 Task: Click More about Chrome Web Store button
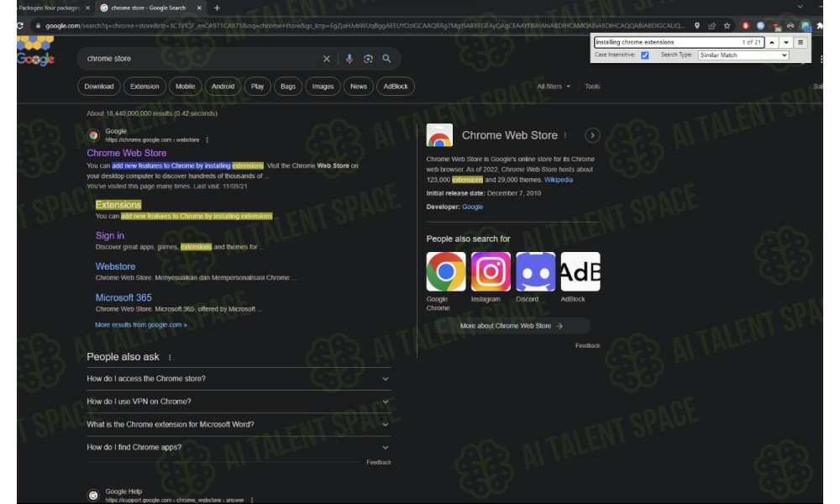(511, 326)
